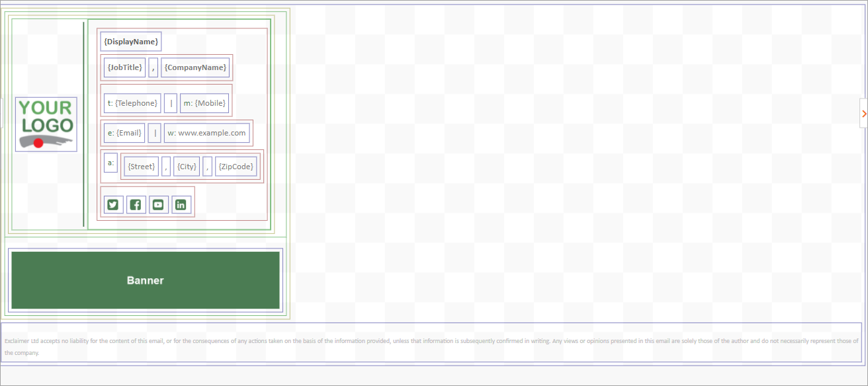Click the Facebook social icon
Screen dimensions: 868x386
(136, 205)
